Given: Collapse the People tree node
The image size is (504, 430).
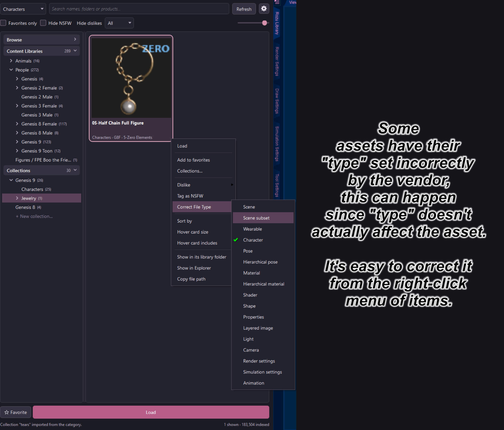Looking at the screenshot, I should click(x=11, y=70).
